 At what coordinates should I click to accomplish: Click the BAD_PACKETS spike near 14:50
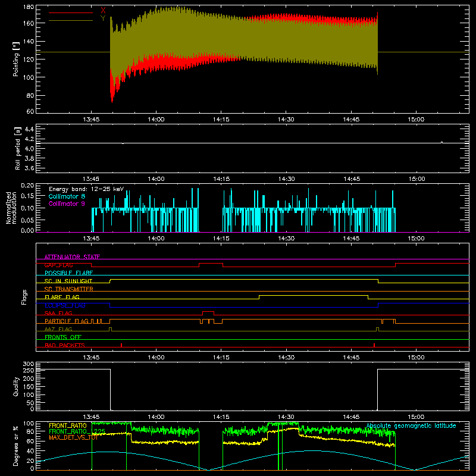pos(374,345)
